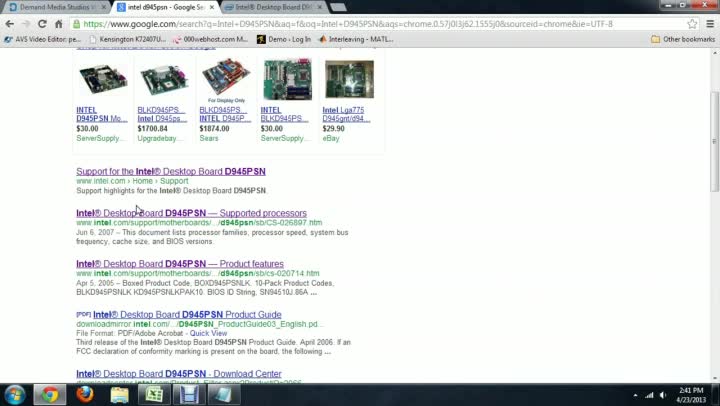Reload the page with the refresh icon
The image size is (720, 406).
42,23
